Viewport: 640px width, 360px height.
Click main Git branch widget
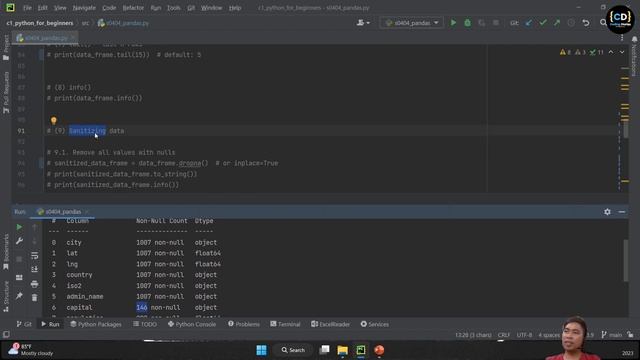[611, 335]
